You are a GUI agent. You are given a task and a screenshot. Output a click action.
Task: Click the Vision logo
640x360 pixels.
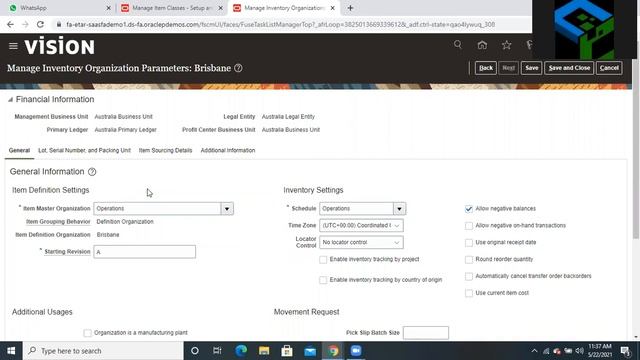click(x=60, y=46)
